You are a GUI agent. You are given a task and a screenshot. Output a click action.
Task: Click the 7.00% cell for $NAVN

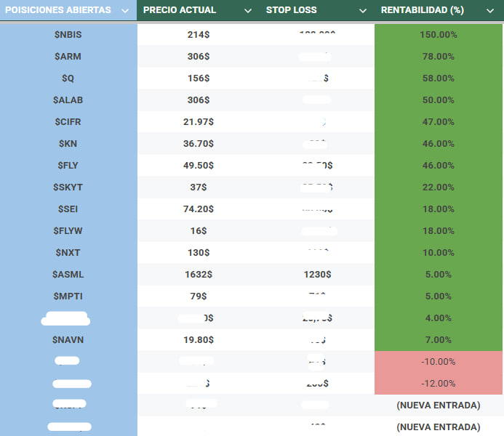coord(439,340)
